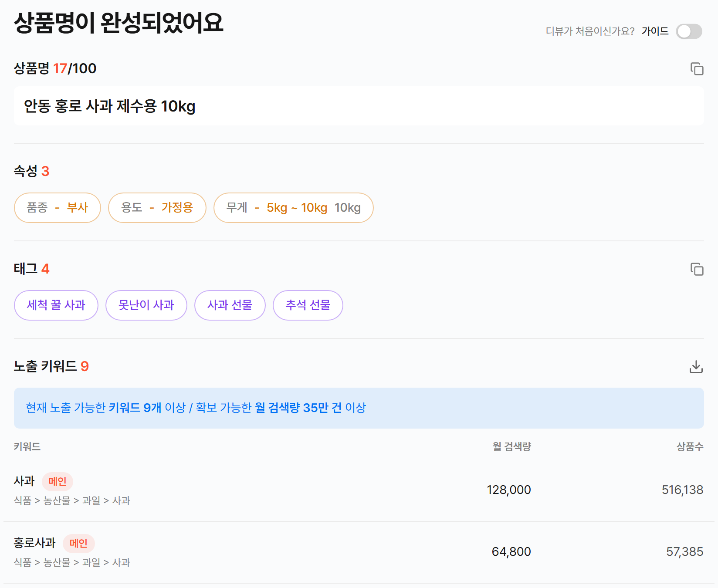
Task: Click the 못난이 사과 tag
Action: tap(146, 305)
